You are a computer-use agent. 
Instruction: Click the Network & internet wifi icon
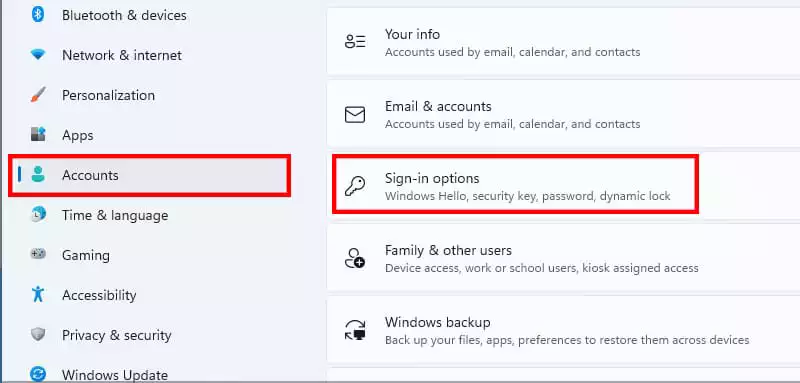pos(38,55)
